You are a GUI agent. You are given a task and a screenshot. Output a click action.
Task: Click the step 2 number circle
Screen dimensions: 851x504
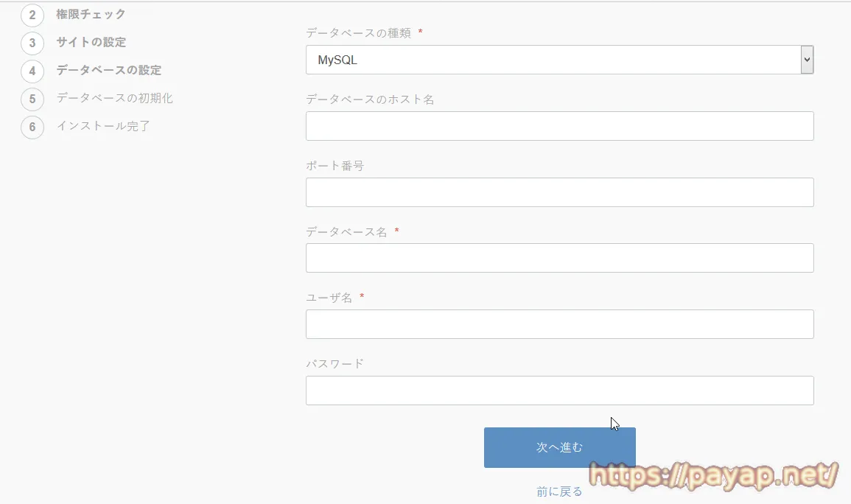(32, 15)
